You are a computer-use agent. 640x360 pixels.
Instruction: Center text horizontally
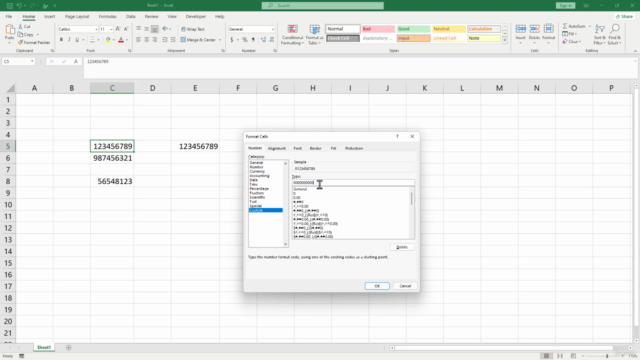click(x=147, y=40)
